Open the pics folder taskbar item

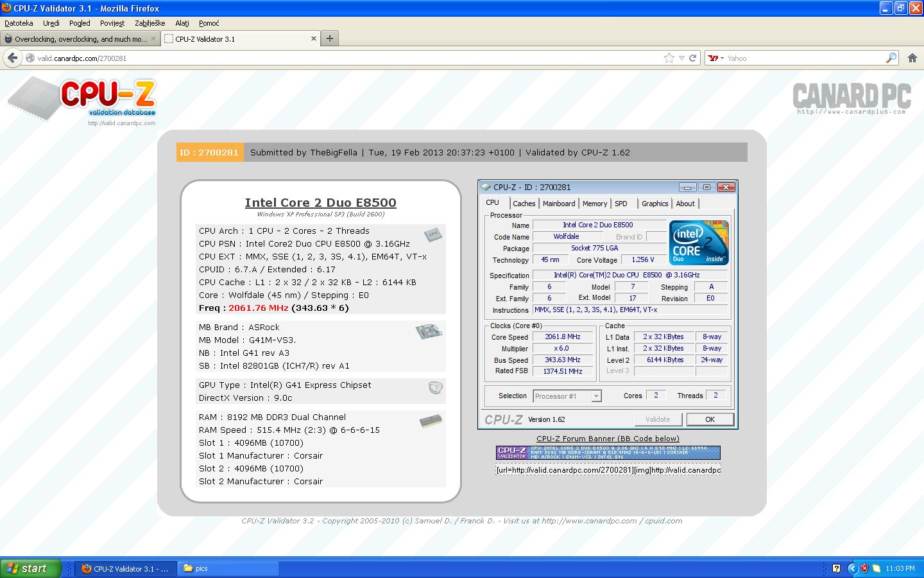pyautogui.click(x=228, y=568)
